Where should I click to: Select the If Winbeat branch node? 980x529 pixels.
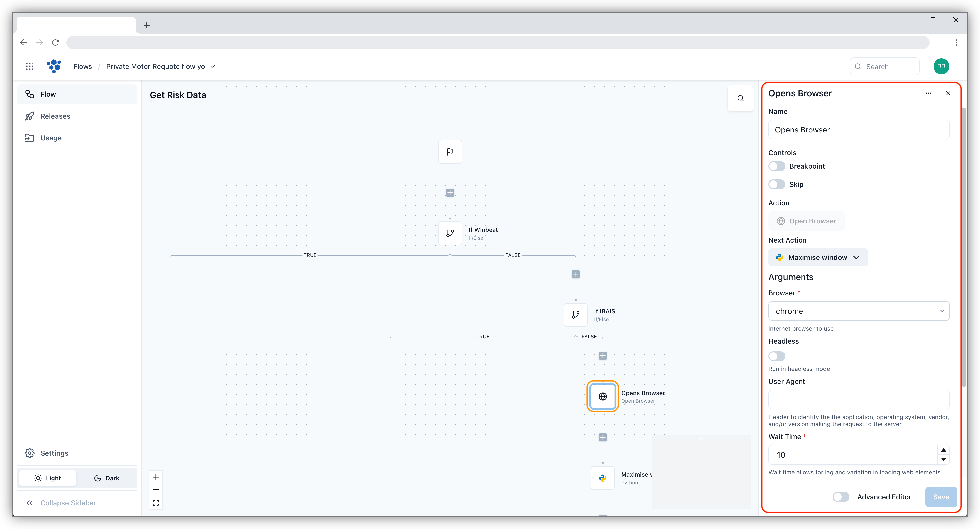(450, 233)
